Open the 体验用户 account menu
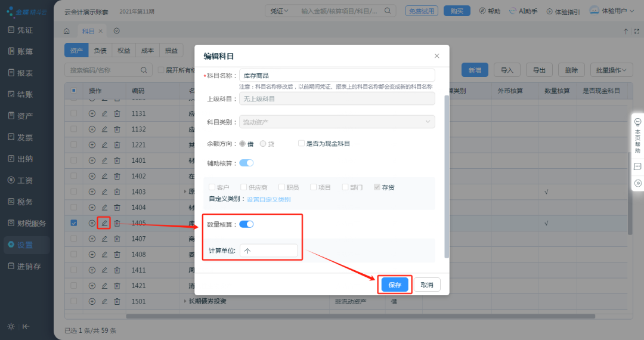Image resolution: width=644 pixels, height=340 pixels. [612, 11]
